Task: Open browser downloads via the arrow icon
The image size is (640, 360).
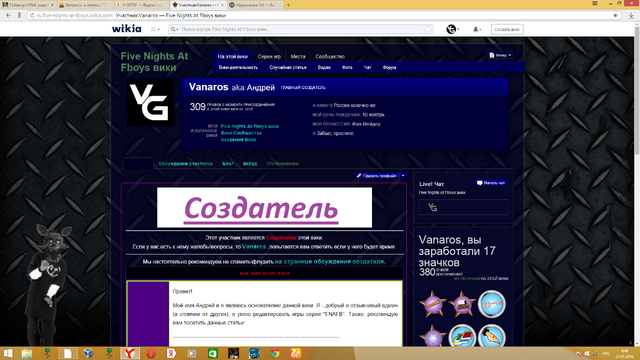Action: point(631,16)
